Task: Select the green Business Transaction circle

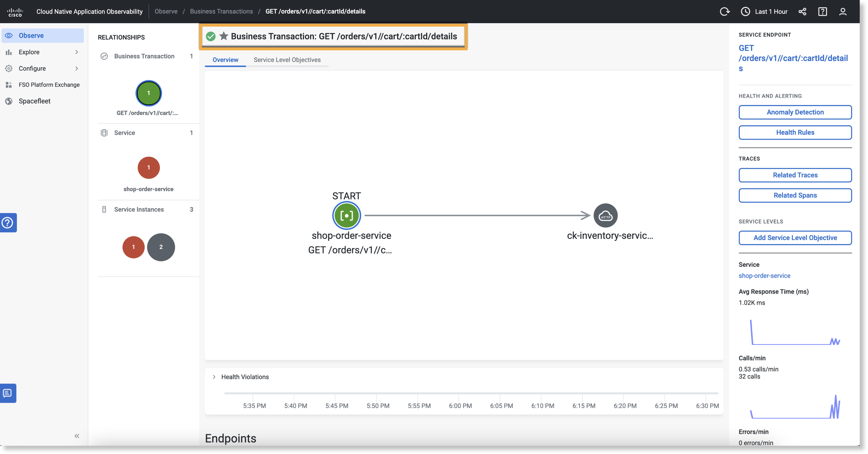Action: pyautogui.click(x=149, y=93)
